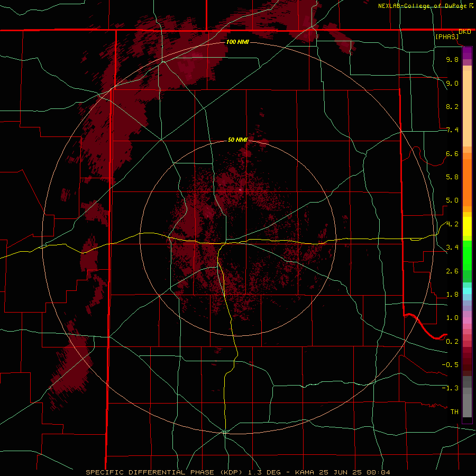Click the TH threshold label
This screenshot has height=476, width=476.
click(454, 412)
